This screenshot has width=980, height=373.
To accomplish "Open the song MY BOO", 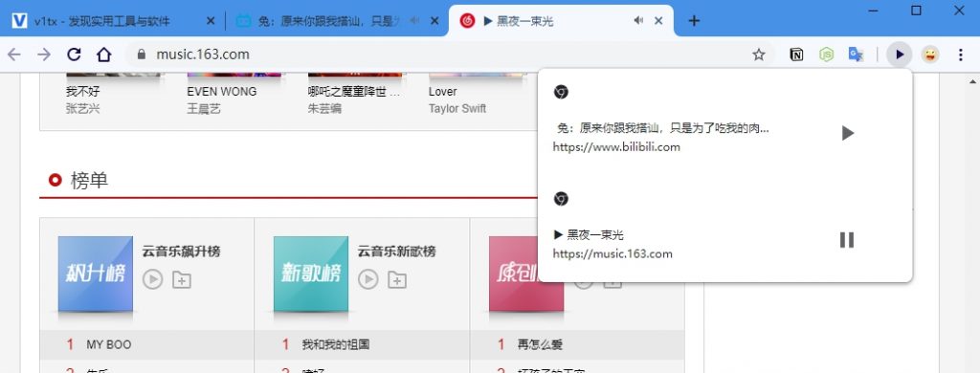I will [x=109, y=344].
